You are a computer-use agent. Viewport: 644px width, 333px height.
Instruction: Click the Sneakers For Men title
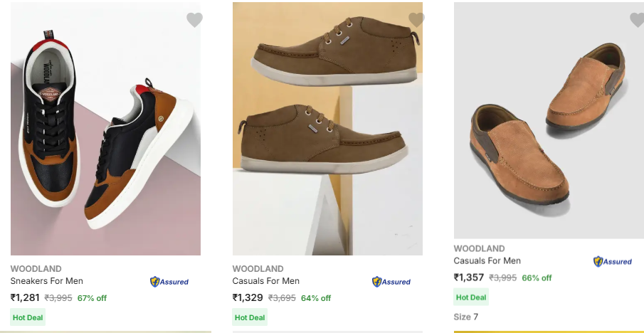(46, 281)
